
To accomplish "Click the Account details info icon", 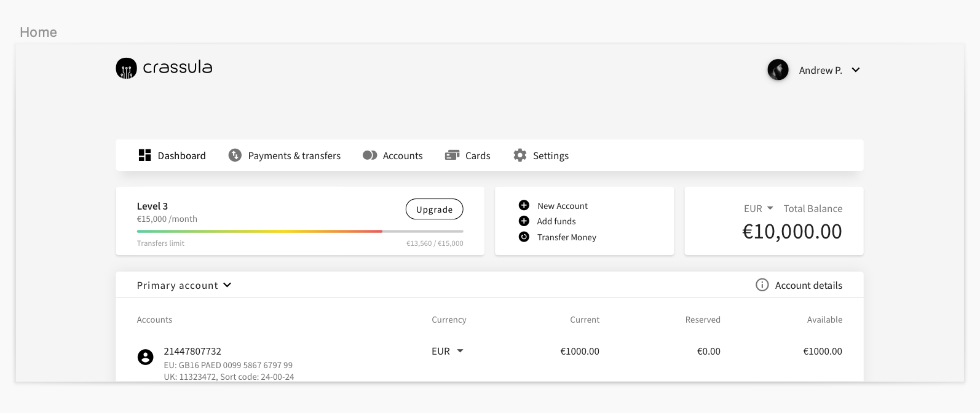I will click(762, 285).
